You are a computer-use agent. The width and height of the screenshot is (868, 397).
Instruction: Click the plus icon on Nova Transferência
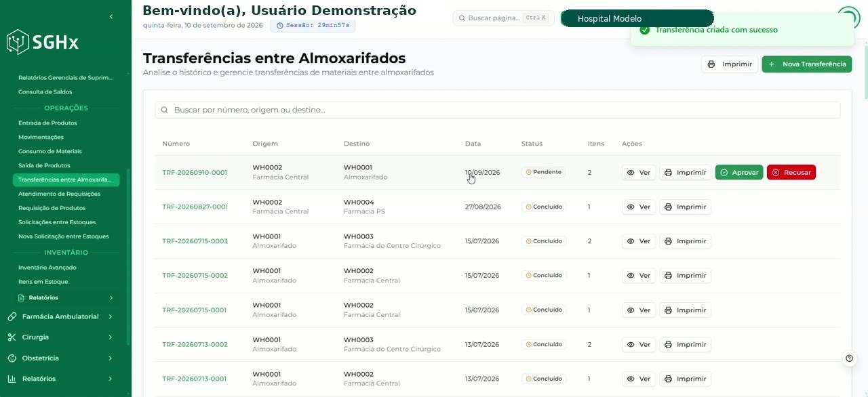click(x=772, y=64)
